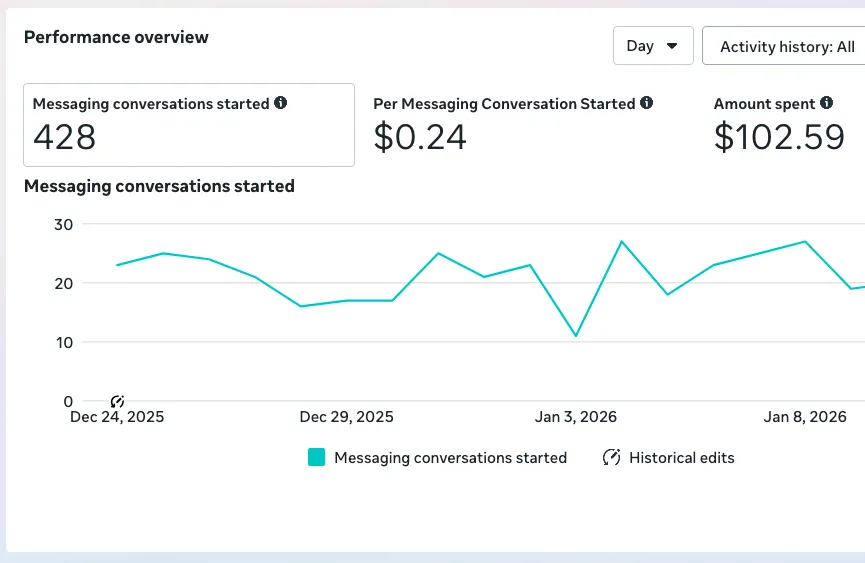
Task: Click info icon beside Messaging conversations started
Action: pyautogui.click(x=281, y=103)
